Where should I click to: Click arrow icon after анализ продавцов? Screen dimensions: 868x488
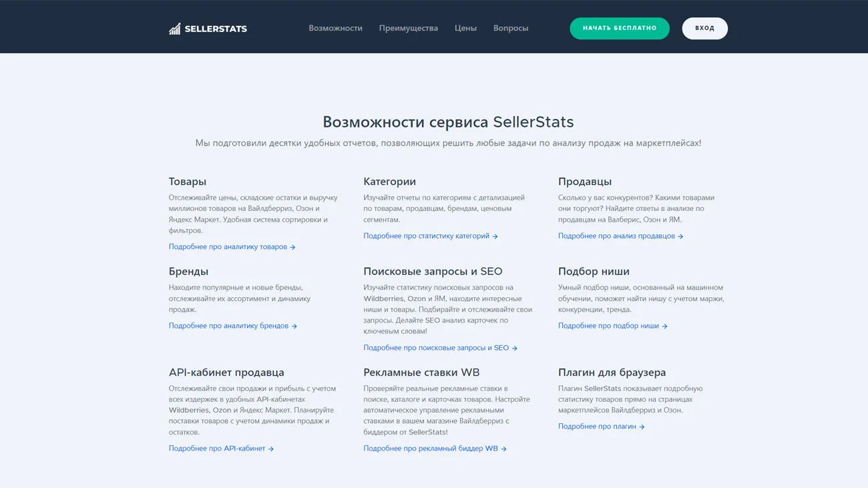click(680, 236)
